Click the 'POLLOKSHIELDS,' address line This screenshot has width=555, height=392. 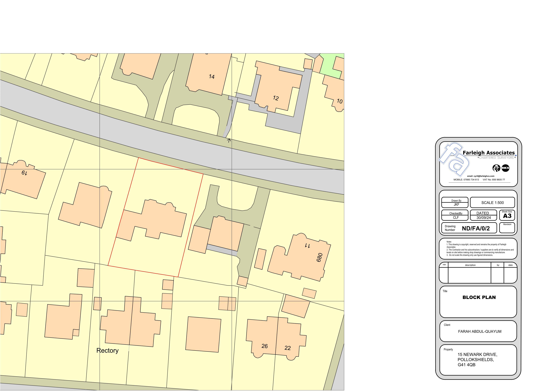475,360
